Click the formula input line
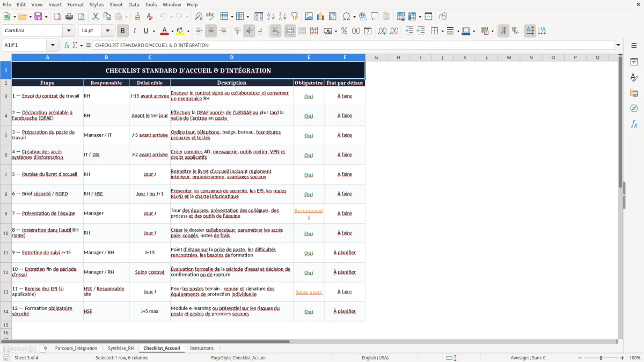Screen dimensions: 644x362 pos(353,45)
